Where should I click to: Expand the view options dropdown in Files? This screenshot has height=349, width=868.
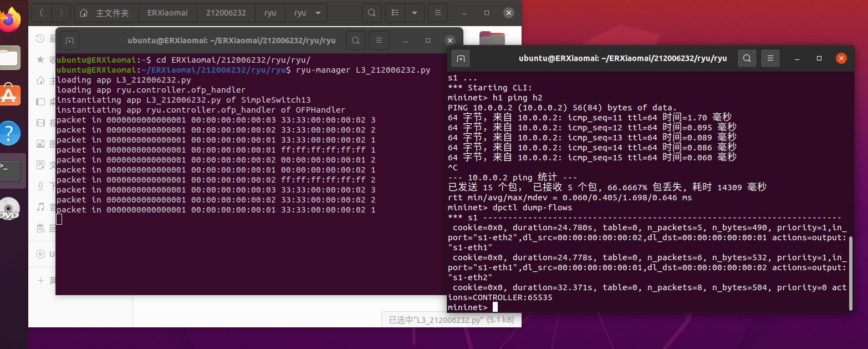coord(414,12)
